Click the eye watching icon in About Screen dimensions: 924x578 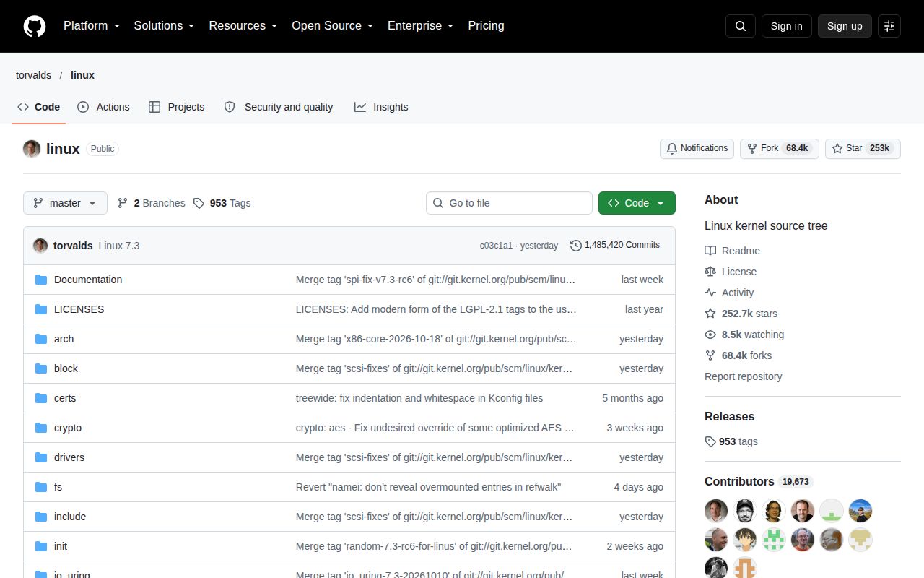click(710, 335)
